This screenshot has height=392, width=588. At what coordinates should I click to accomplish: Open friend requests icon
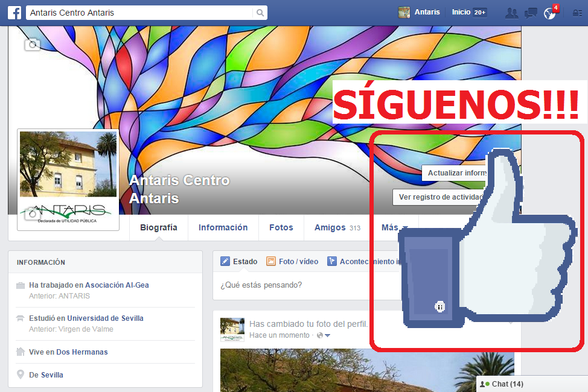(x=511, y=13)
